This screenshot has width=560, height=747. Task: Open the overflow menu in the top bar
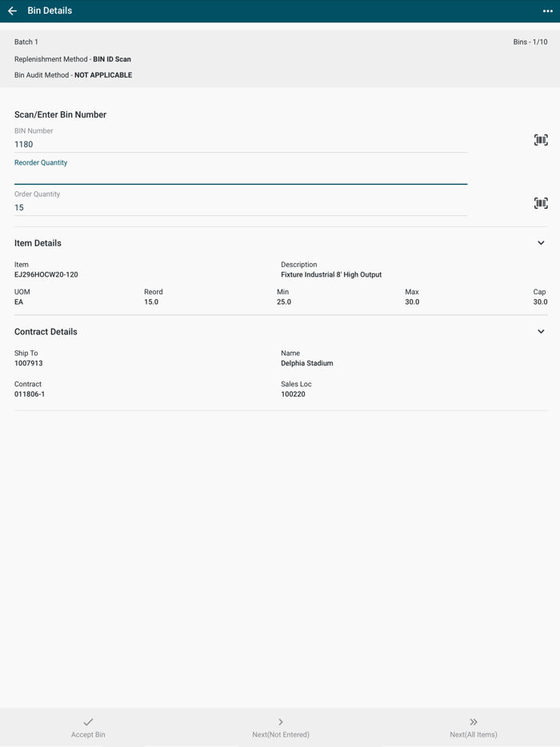pyautogui.click(x=546, y=10)
